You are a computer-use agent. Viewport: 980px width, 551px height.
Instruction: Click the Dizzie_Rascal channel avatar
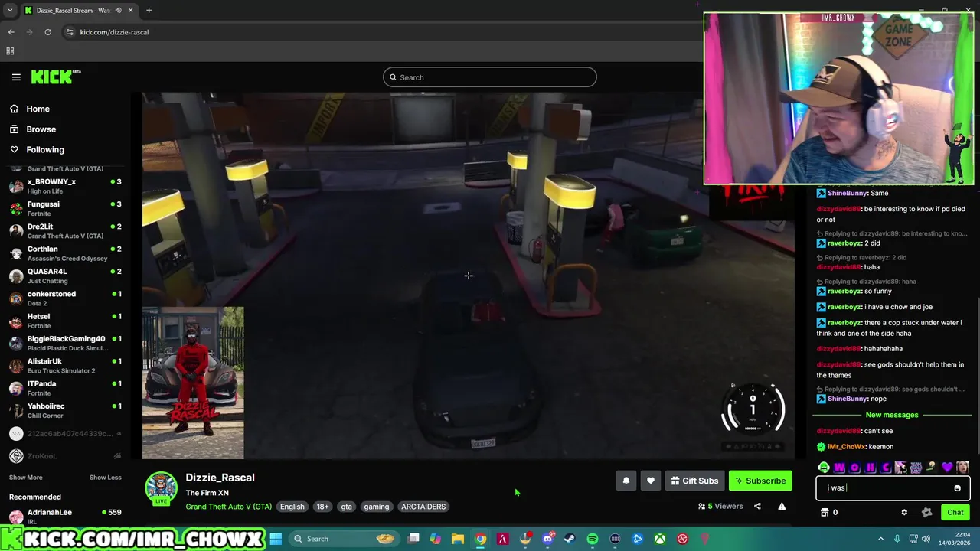click(161, 489)
